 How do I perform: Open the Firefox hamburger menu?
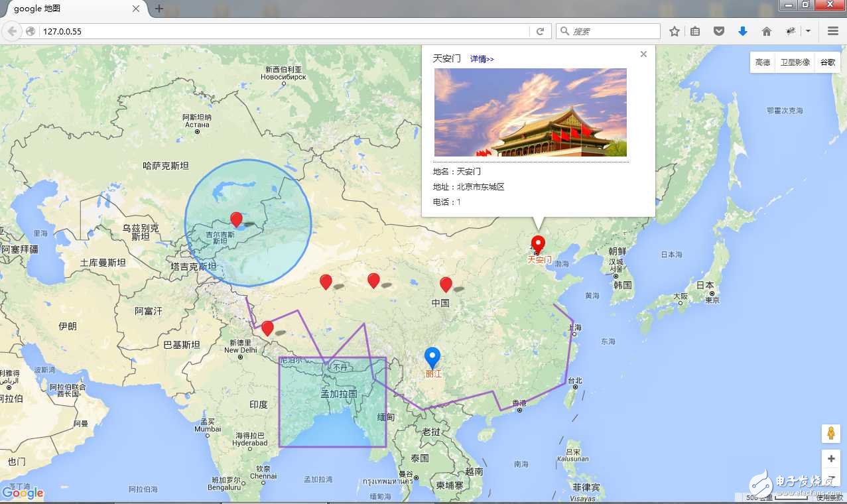coord(833,31)
